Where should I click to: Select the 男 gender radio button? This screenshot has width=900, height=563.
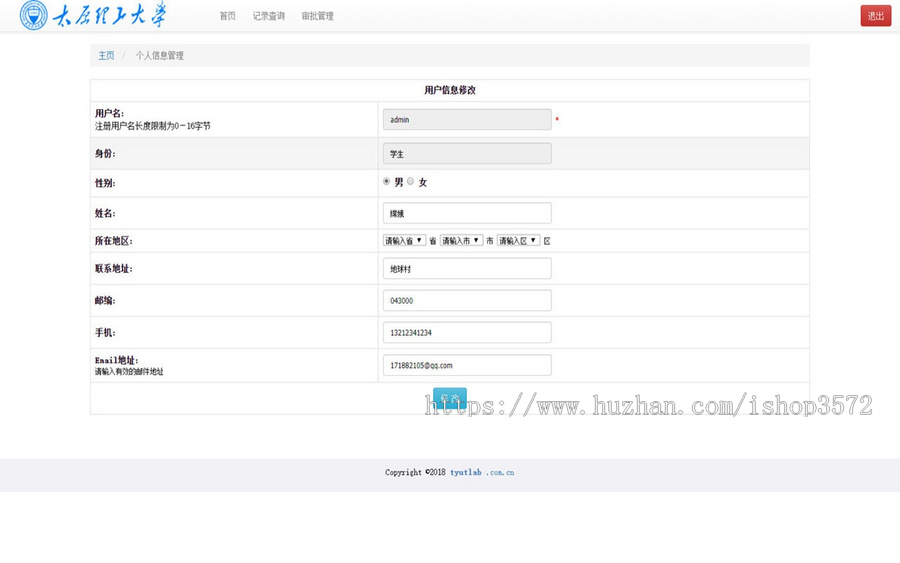click(x=386, y=181)
